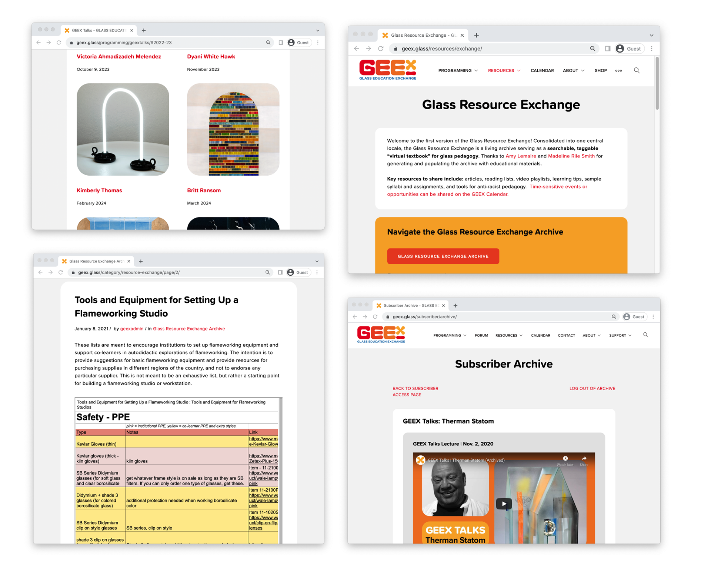This screenshot has height=588, width=711.
Task: Click vertical scrollbar in Glass Resource Exchange window
Action: point(657,83)
